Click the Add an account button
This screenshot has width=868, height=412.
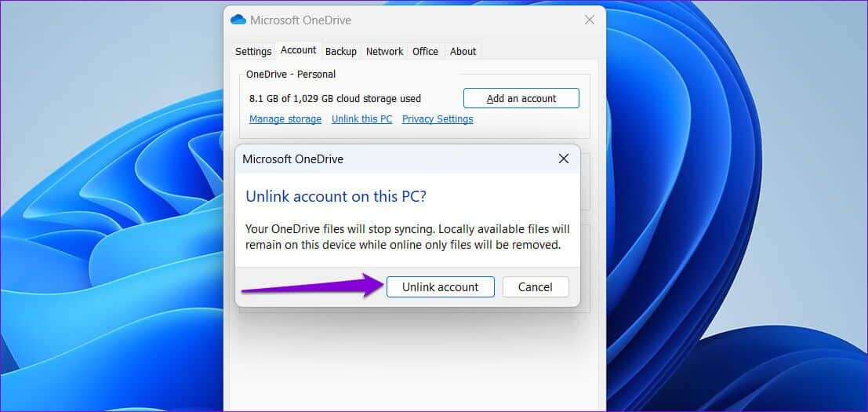(521, 99)
